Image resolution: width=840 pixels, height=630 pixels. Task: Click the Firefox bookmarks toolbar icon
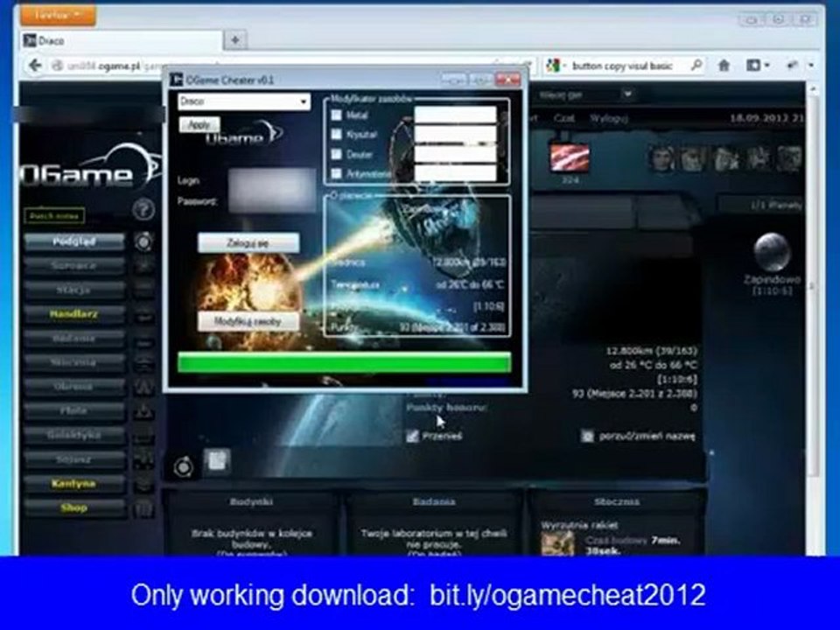point(753,66)
